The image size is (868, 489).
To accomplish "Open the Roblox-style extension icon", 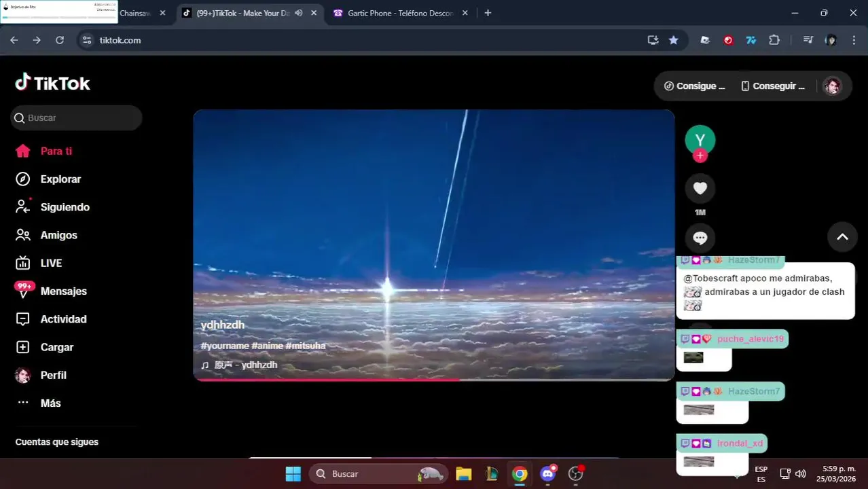I will click(705, 40).
